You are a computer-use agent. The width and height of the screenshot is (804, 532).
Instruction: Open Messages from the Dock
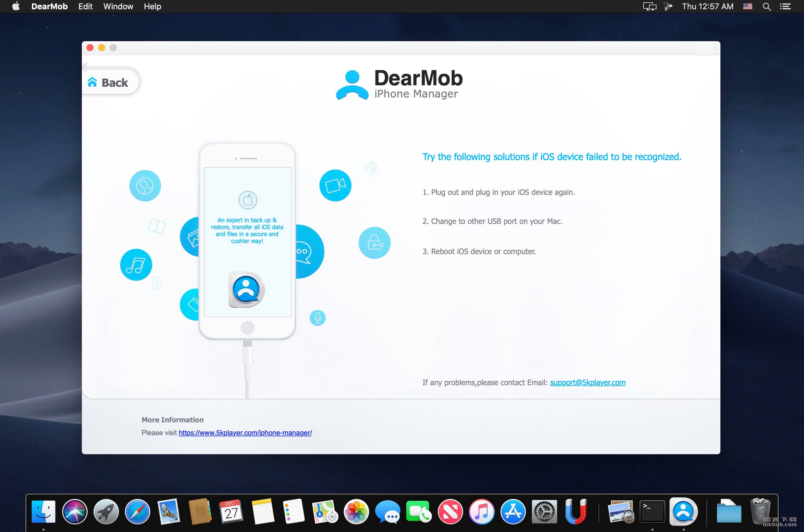point(388,511)
